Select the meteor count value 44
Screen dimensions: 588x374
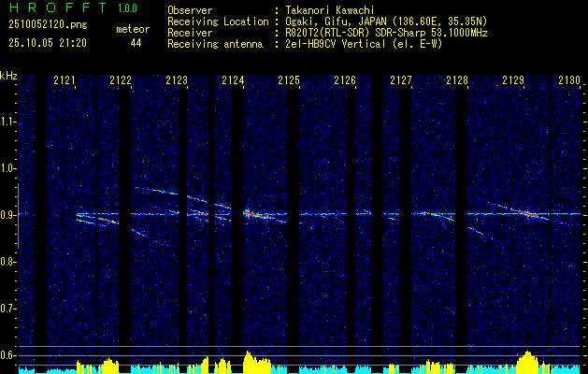pyautogui.click(x=136, y=43)
